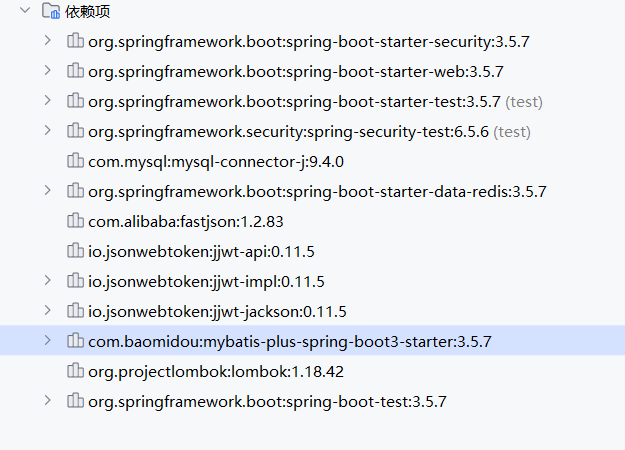
Task: Click library icon of mysql-connector-j
Action: [x=75, y=161]
